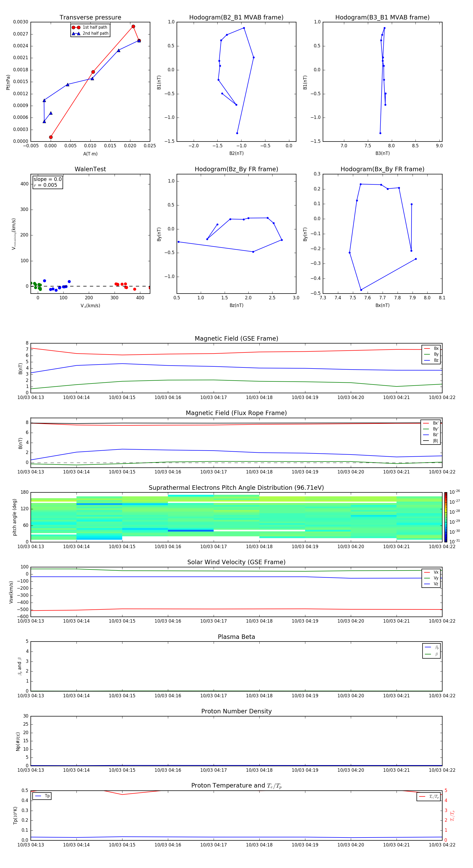This screenshot has height=868, width=473.
Task: Click the 'Plasma Beta' title
Action: (236, 637)
